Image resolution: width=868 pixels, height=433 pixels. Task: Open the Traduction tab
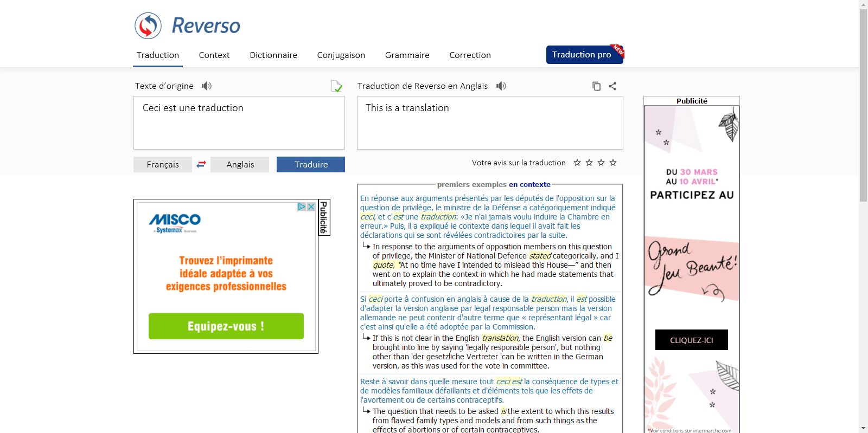click(158, 55)
